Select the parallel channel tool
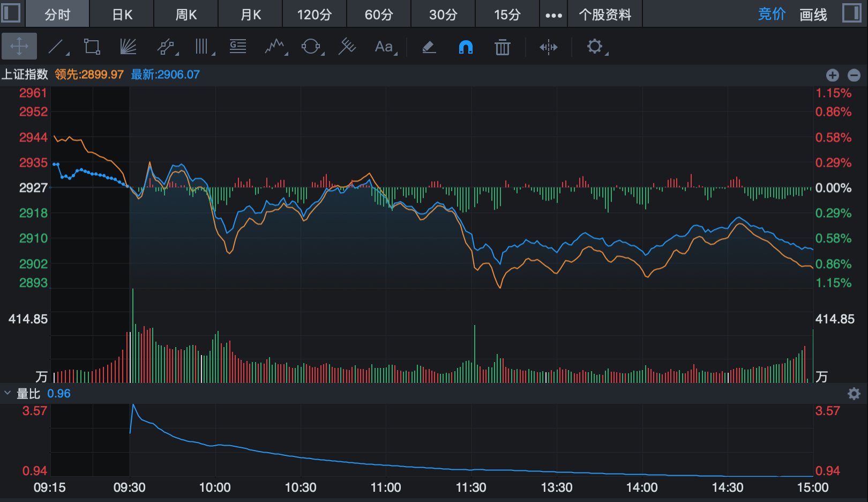868x502 pixels. click(166, 47)
